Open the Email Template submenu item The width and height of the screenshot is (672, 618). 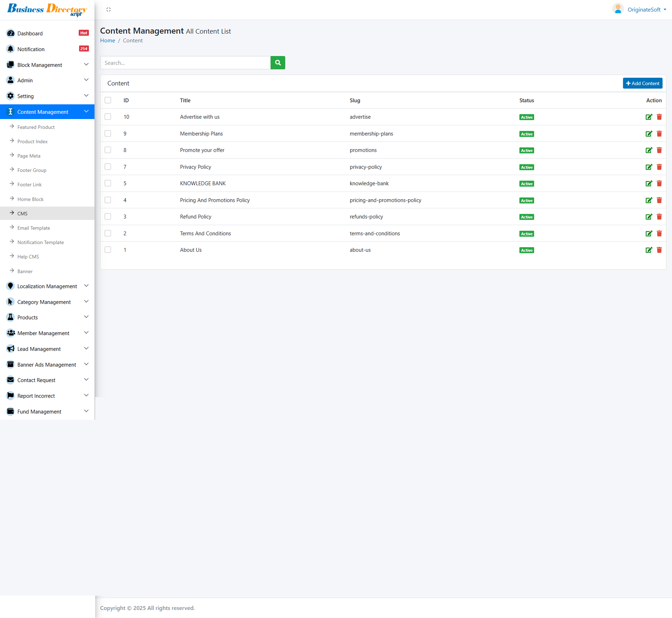(34, 228)
